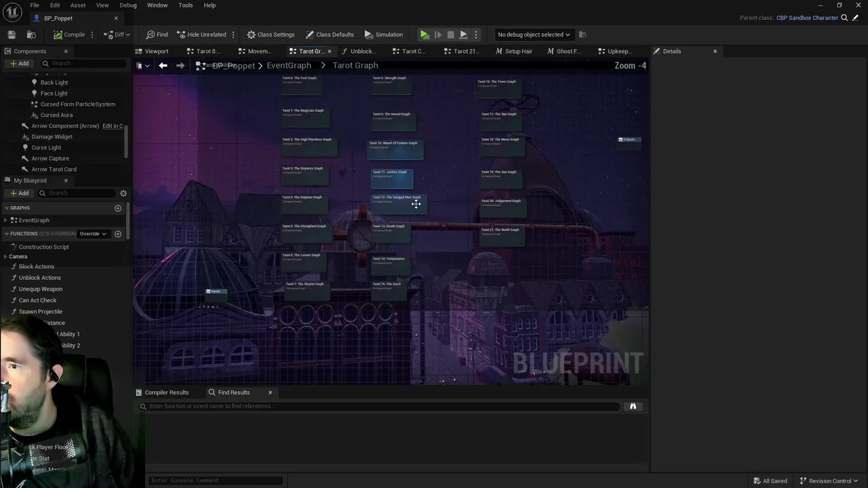Open the Help menu
868x488 pixels.
[x=210, y=5]
